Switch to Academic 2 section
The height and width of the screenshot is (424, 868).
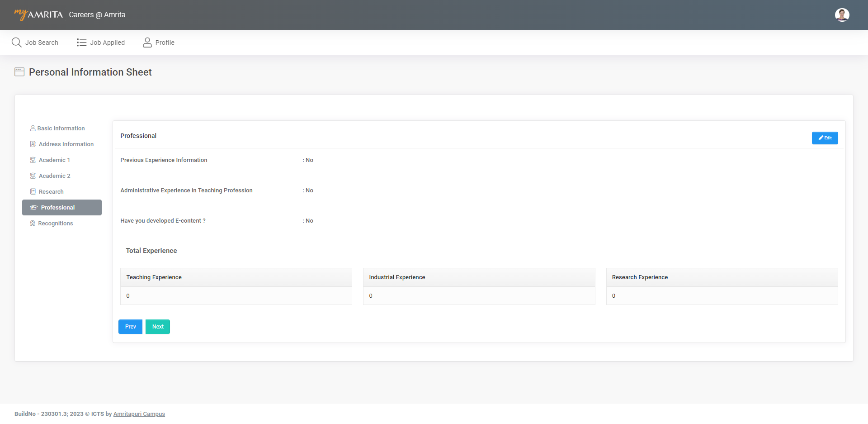[54, 176]
